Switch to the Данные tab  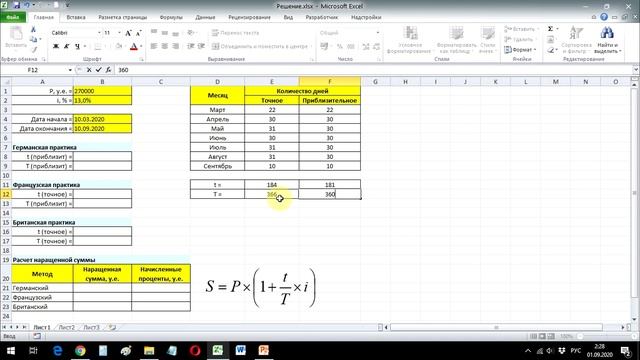click(205, 17)
